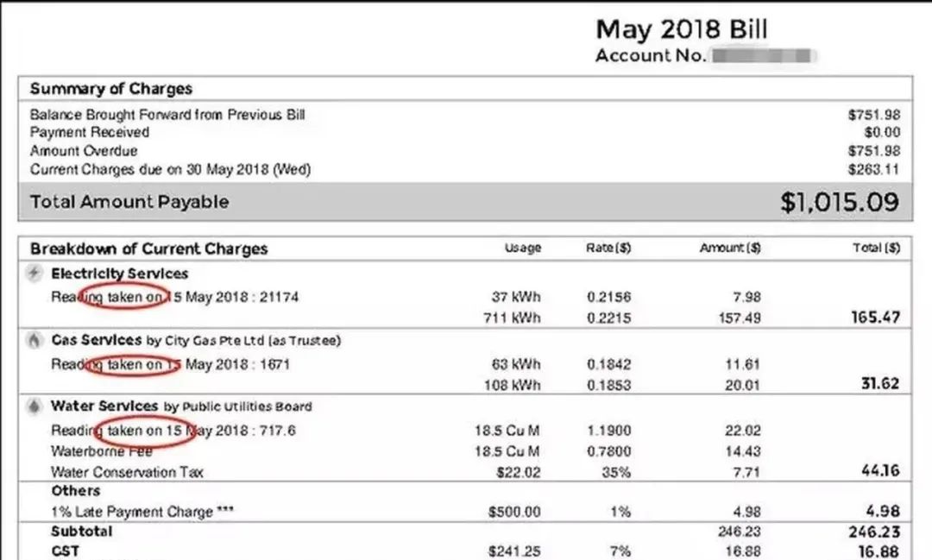Click the Electricity Services lightning bolt icon
The height and width of the screenshot is (560, 932).
[35, 274]
